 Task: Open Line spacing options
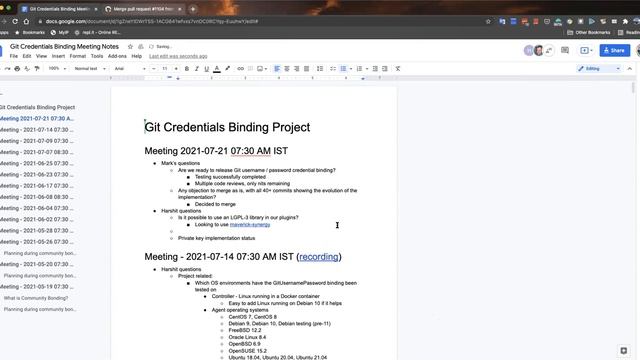320,69
